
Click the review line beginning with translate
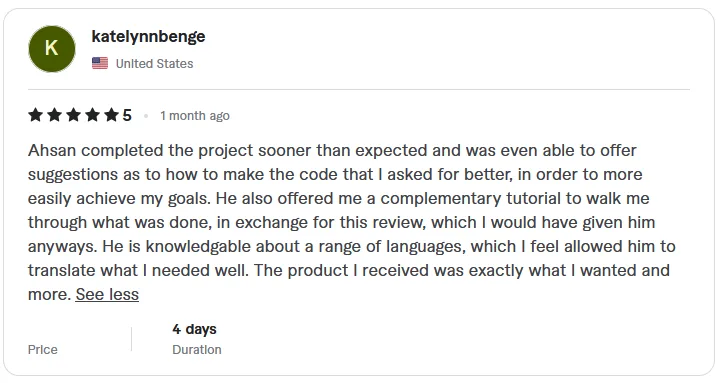point(349,270)
